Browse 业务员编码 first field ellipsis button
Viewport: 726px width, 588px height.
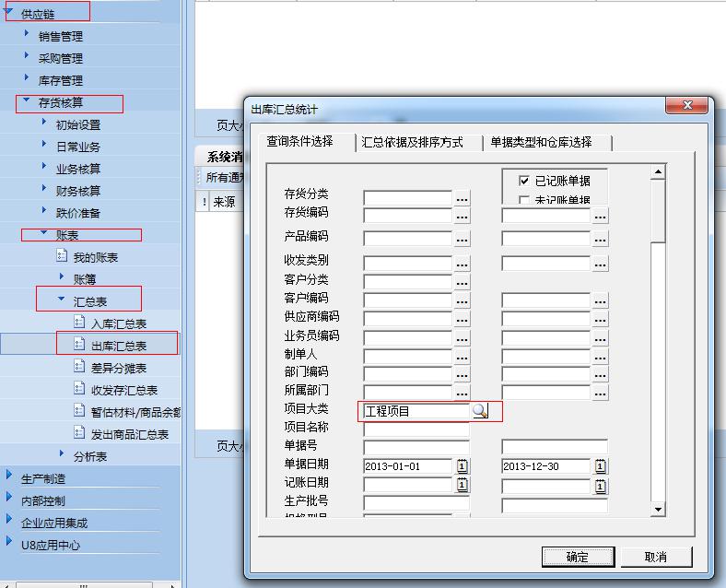coord(463,339)
